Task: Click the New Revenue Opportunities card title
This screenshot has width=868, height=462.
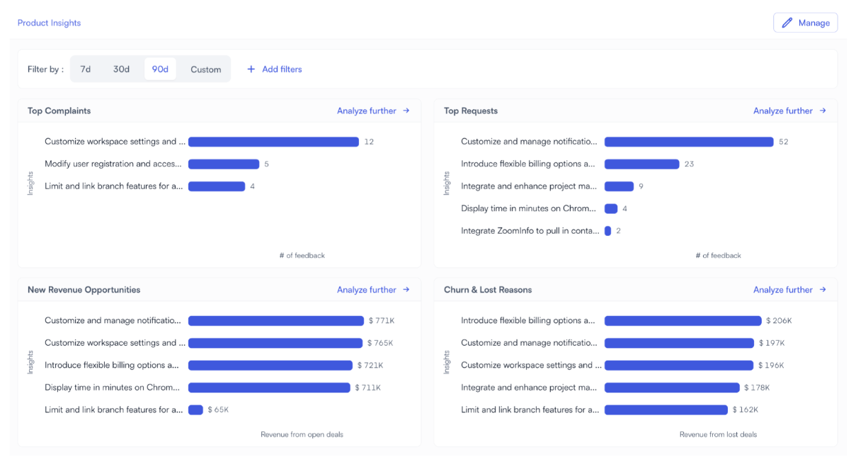Action: (x=84, y=290)
